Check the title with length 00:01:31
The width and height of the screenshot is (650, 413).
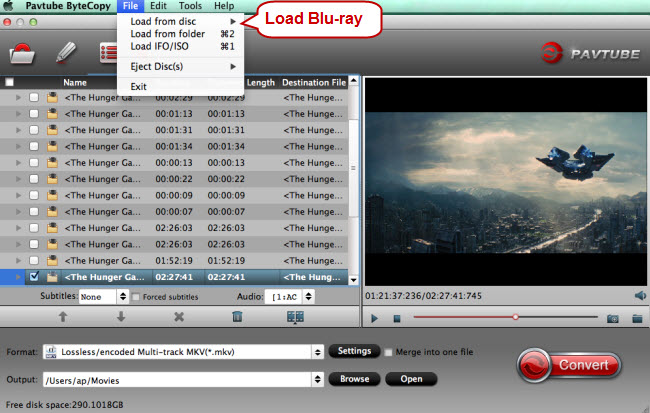point(34,130)
